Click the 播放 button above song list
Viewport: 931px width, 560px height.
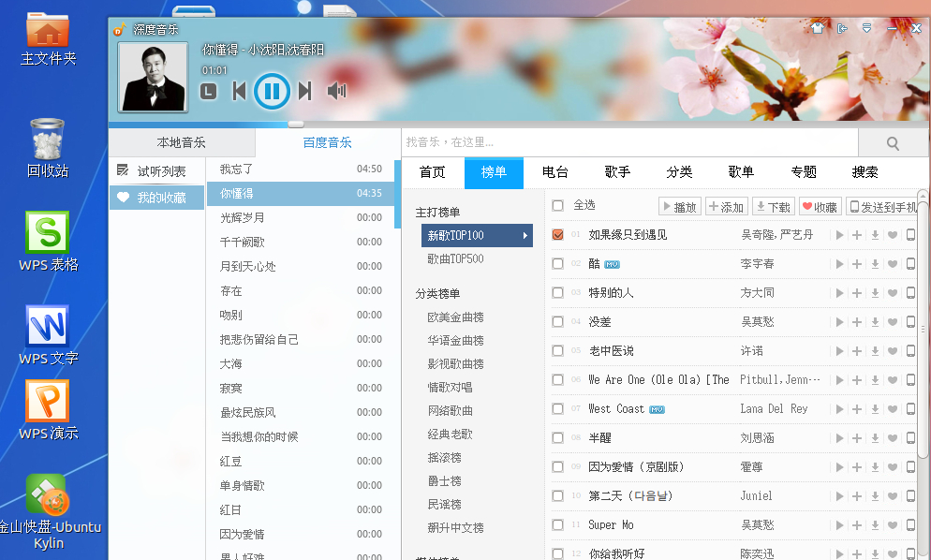pos(680,207)
